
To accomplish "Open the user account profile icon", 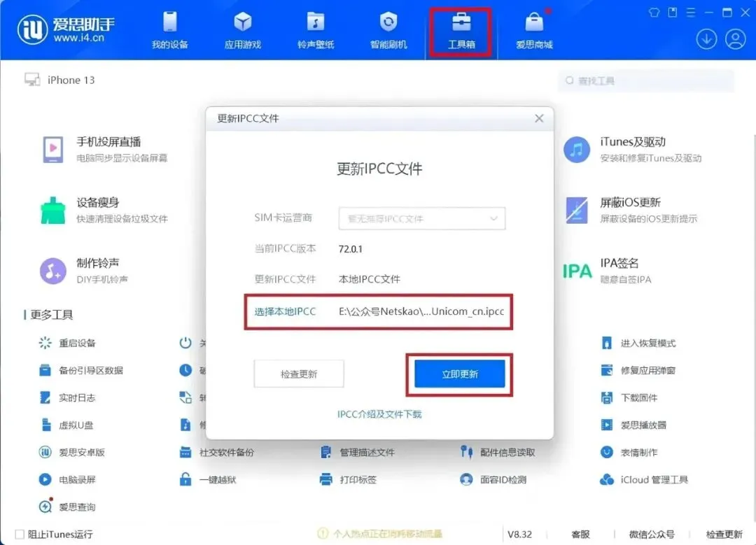I will (735, 39).
